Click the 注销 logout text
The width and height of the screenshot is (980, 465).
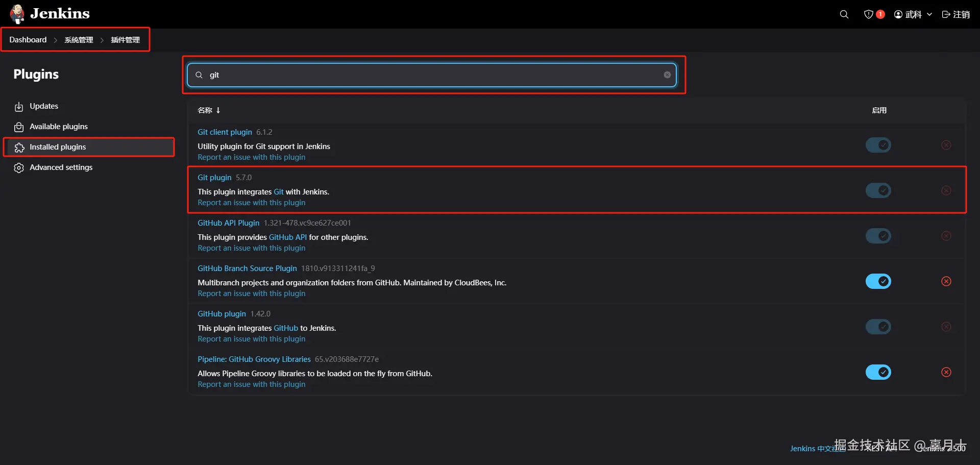(x=962, y=14)
